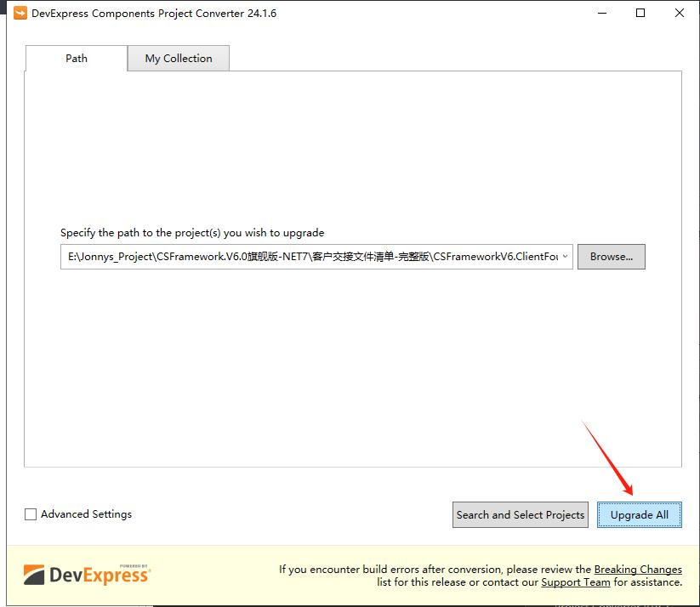The image size is (700, 607).
Task: Click the DevExpress logo in the footer
Action: (x=87, y=575)
